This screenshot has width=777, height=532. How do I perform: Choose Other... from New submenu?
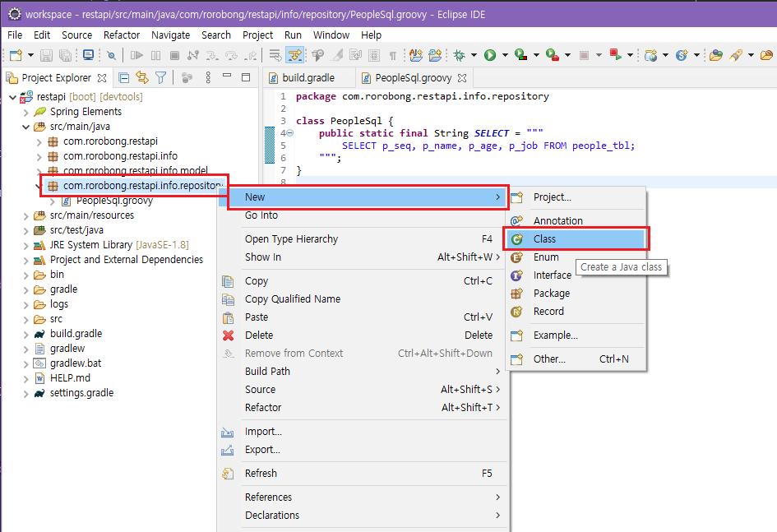(x=576, y=359)
